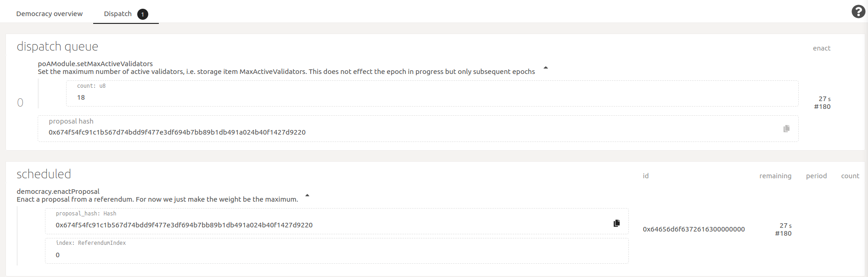Viewport: 868px width, 277px height.
Task: Click the poAModule.setMaxActiveValidators call name
Action: tap(95, 64)
